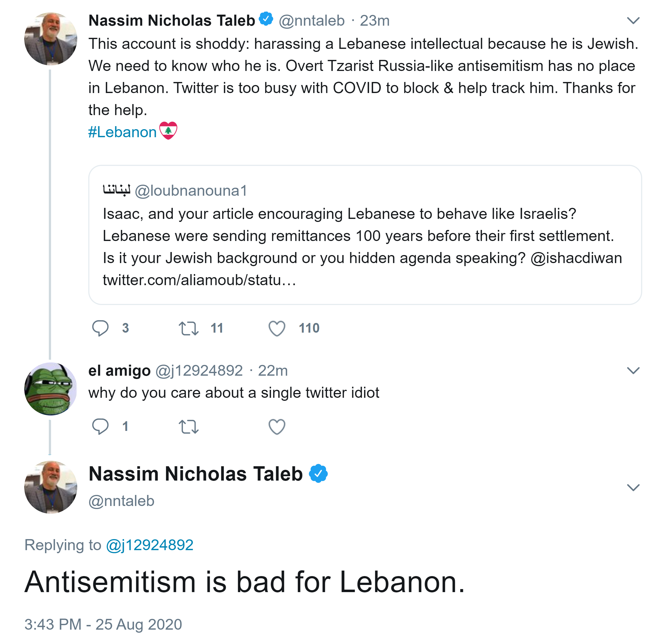Open el amigo's frog avatar
This screenshot has height=644, width=664.
(51, 389)
